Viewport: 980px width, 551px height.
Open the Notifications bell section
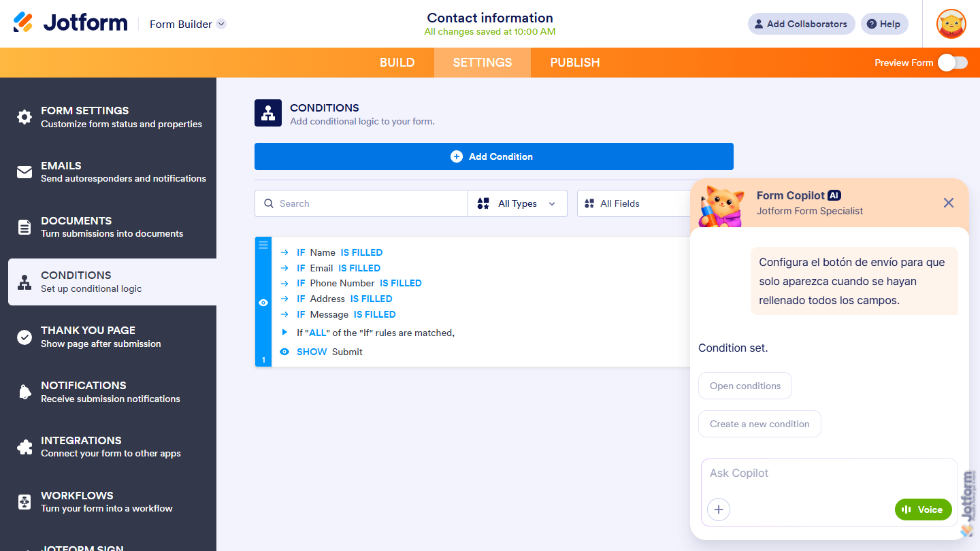coord(24,391)
